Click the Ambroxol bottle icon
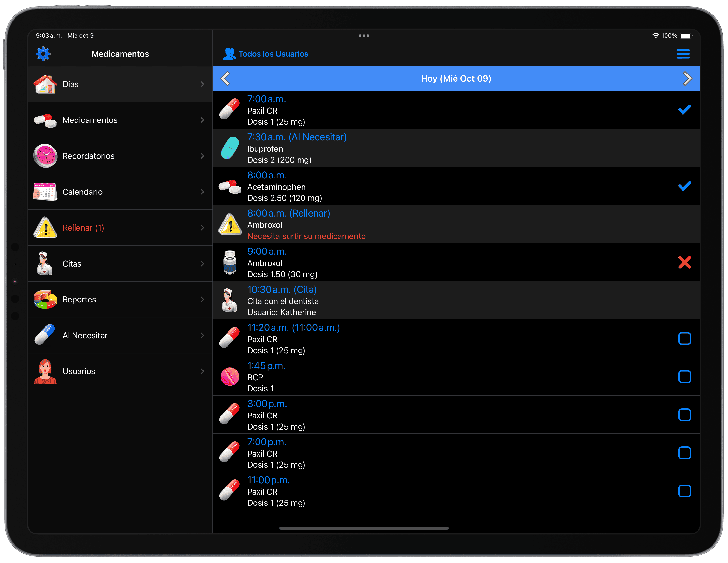The height and width of the screenshot is (563, 728). pos(230,263)
